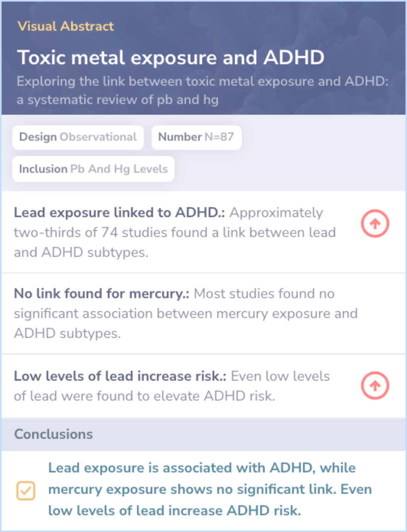Select the Inclusion Pb And Hg Levels tag
This screenshot has width=407, height=532.
93,169
